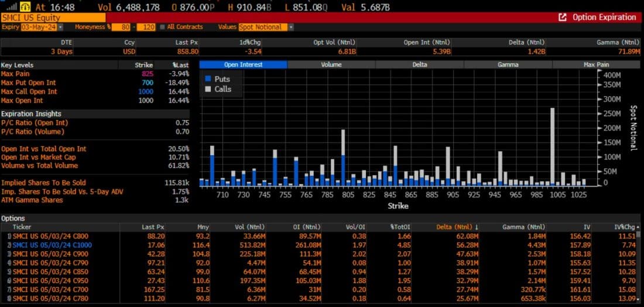Click the Last Px value 858.80
The image size is (644, 307).
(x=189, y=52)
